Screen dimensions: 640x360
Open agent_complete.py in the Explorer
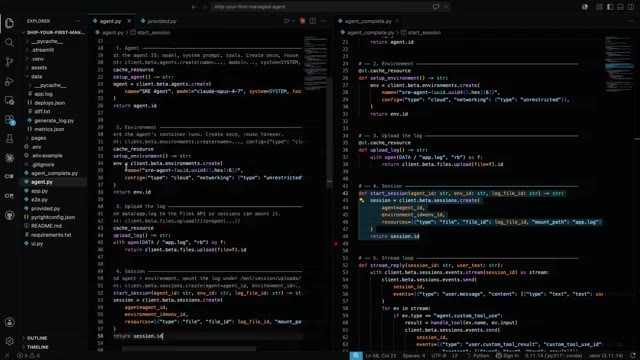click(54, 173)
